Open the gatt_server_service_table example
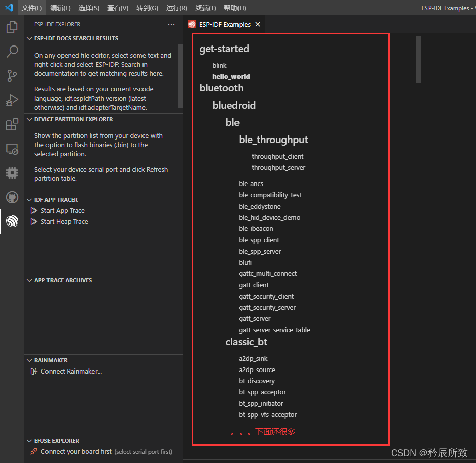The width and height of the screenshot is (476, 463). [274, 330]
